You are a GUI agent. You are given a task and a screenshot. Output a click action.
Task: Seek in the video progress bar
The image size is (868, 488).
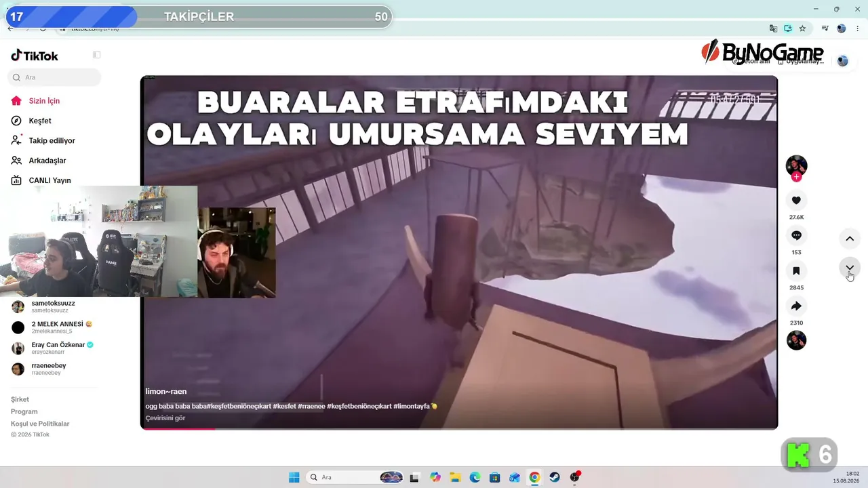pos(459,428)
